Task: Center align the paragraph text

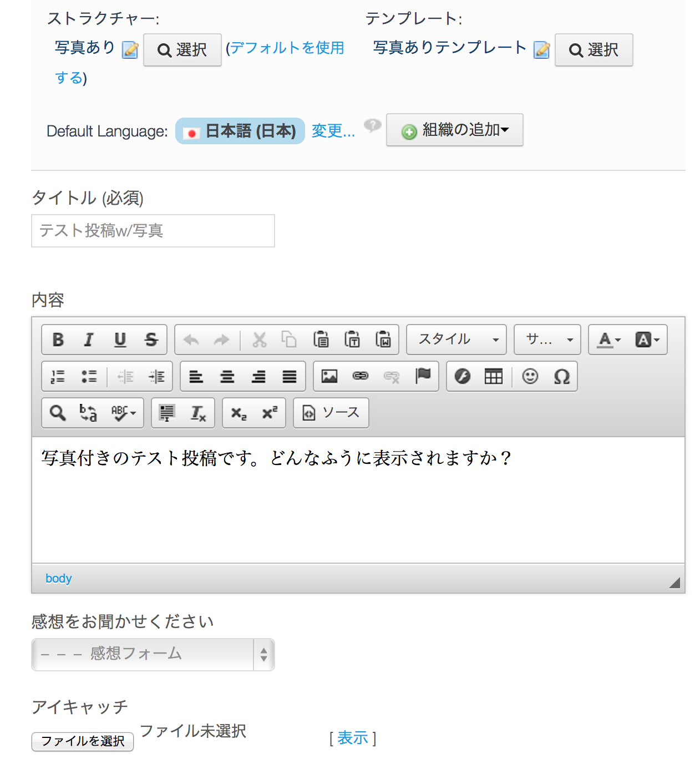Action: [x=227, y=376]
